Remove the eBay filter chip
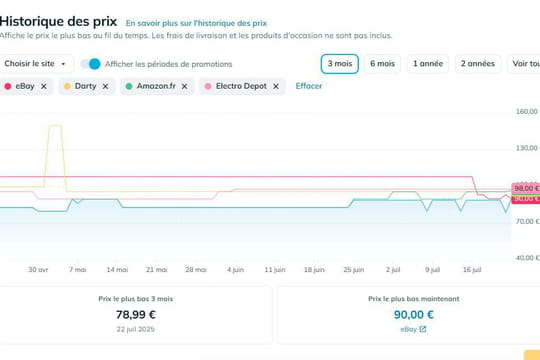Image resolution: width=540 pixels, height=360 pixels. coord(44,86)
